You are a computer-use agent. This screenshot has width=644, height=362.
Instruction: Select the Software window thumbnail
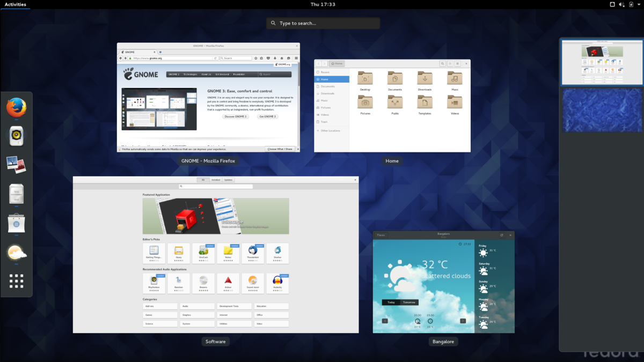216,254
